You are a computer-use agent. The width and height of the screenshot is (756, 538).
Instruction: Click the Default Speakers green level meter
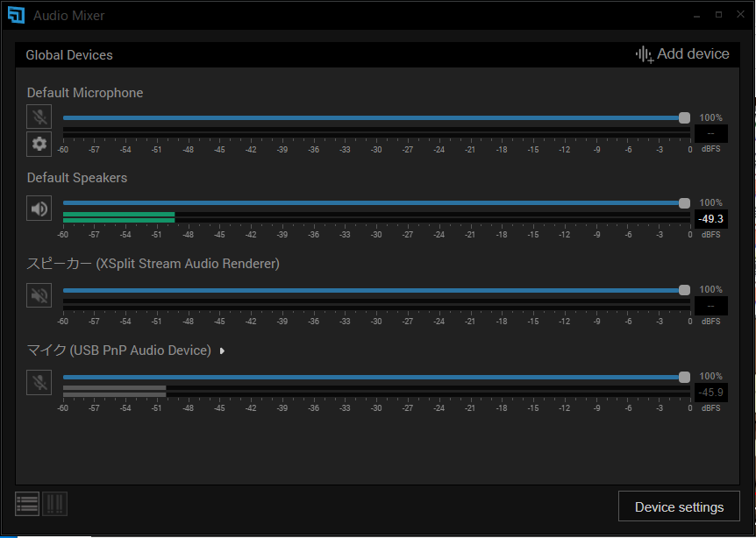tap(118, 217)
